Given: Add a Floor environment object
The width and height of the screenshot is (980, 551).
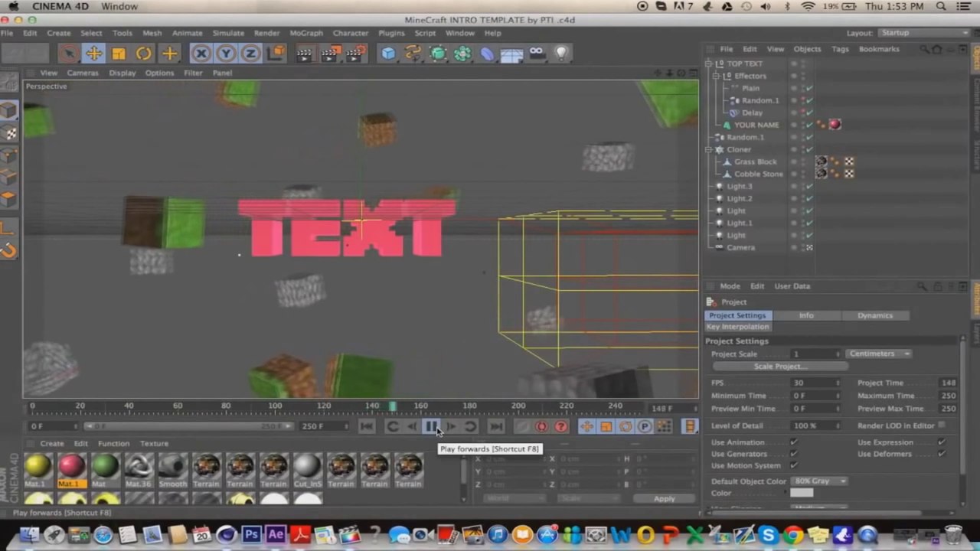Looking at the screenshot, I should point(511,54).
